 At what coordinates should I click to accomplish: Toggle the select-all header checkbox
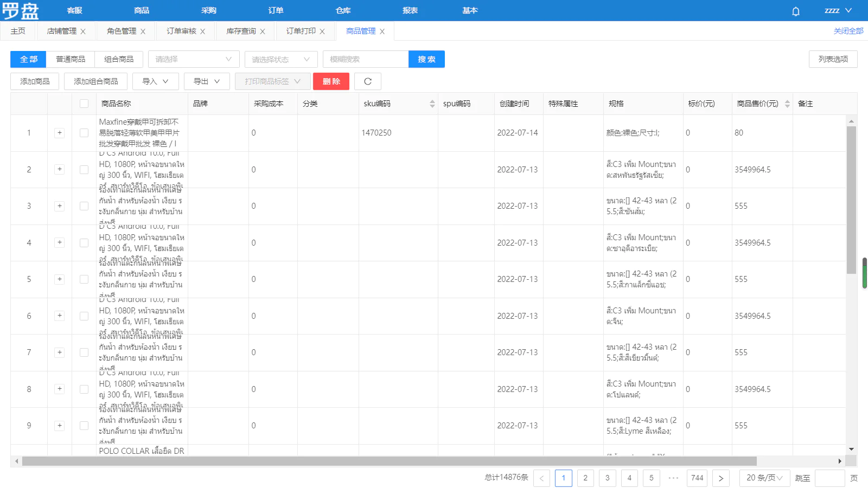pos(84,104)
